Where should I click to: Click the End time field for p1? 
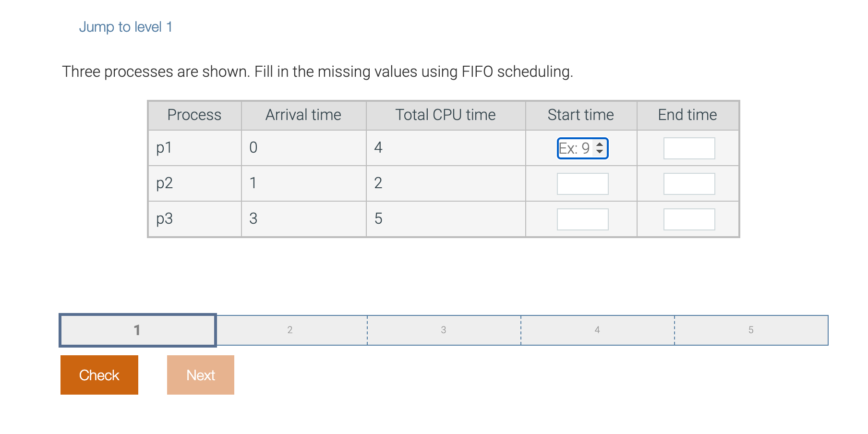tap(688, 148)
